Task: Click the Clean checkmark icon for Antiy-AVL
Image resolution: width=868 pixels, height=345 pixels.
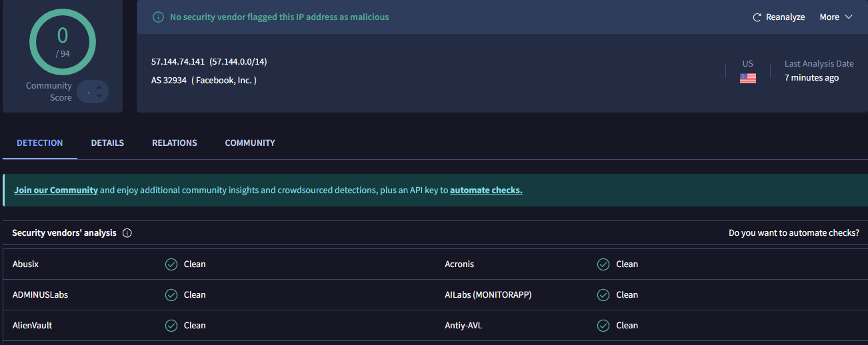Action: click(603, 326)
